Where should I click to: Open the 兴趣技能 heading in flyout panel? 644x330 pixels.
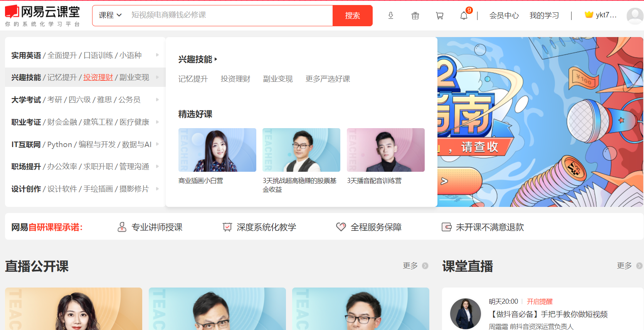[x=198, y=59]
